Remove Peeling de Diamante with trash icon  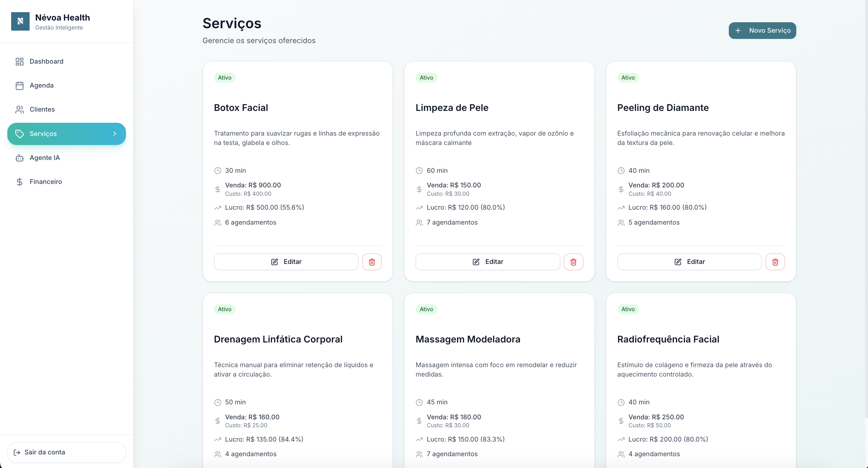(x=775, y=262)
